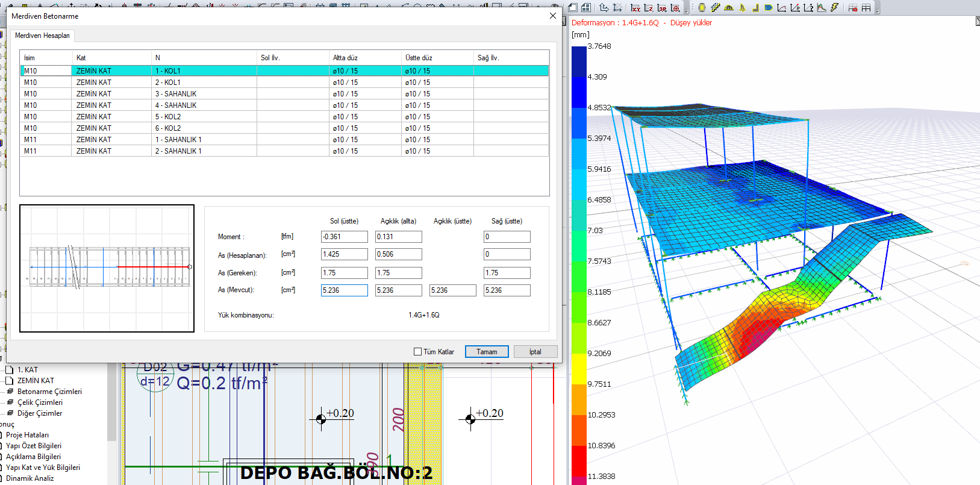Select the M10 row 5 - KOL2
980x485 pixels.
click(x=284, y=117)
